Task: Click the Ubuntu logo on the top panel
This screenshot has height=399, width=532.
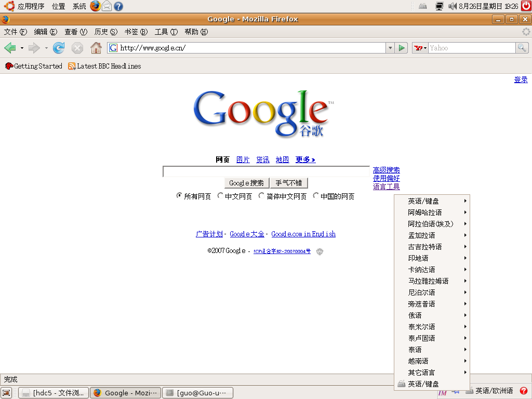Action: (9, 6)
